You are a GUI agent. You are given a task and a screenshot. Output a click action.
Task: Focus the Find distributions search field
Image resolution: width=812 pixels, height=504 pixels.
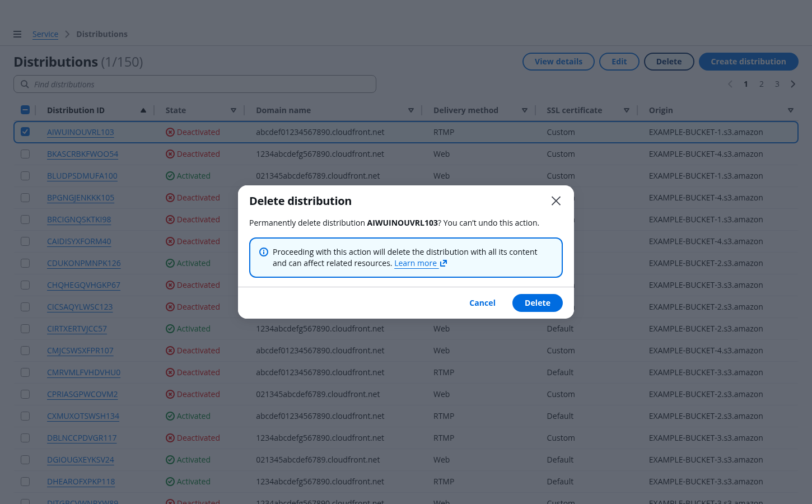click(202, 84)
